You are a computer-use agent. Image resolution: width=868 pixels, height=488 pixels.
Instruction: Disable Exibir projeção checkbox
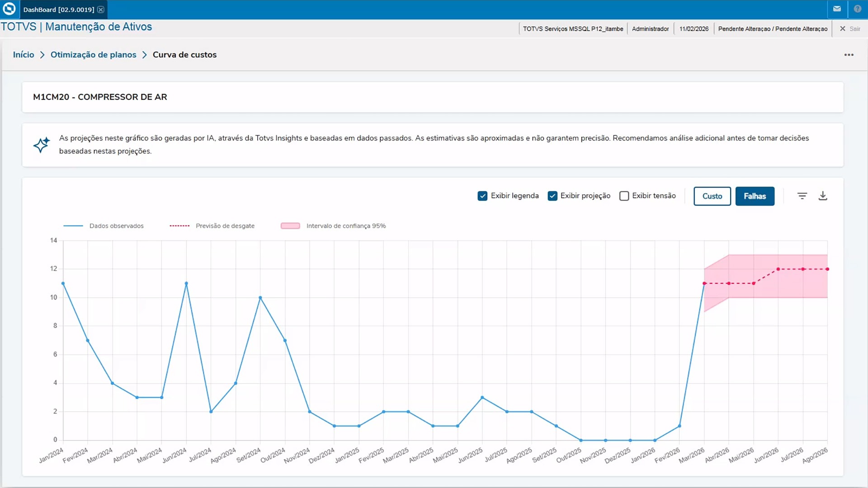[x=552, y=196]
